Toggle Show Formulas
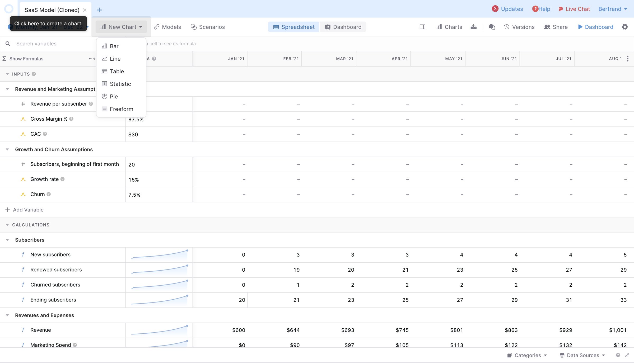 pos(23,59)
